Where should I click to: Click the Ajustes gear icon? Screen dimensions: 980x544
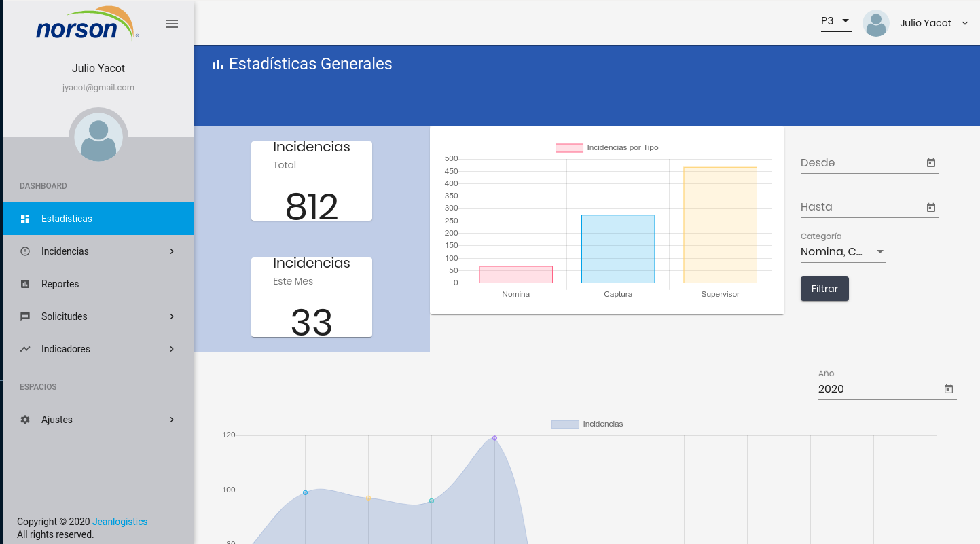click(25, 420)
